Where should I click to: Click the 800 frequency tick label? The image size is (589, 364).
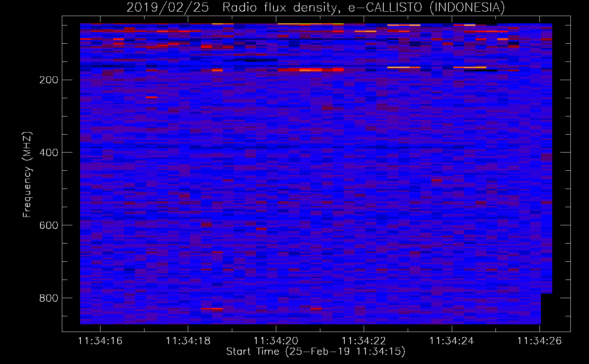49,298
